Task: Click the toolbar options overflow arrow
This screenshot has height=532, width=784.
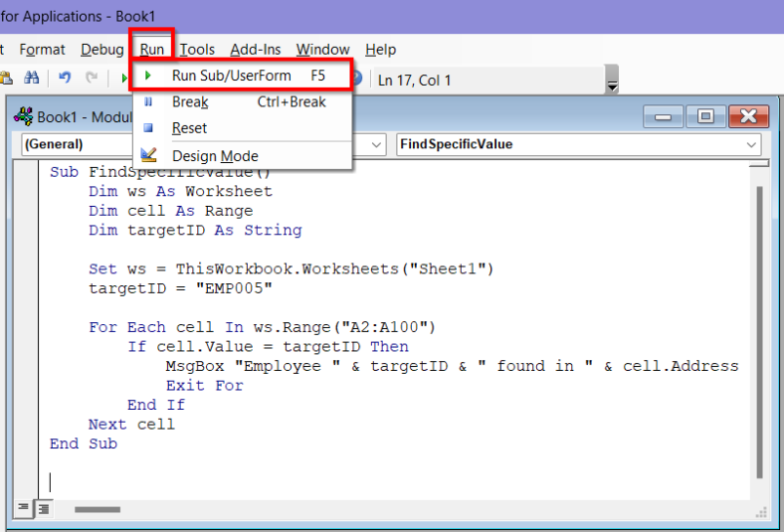Action: point(612,79)
